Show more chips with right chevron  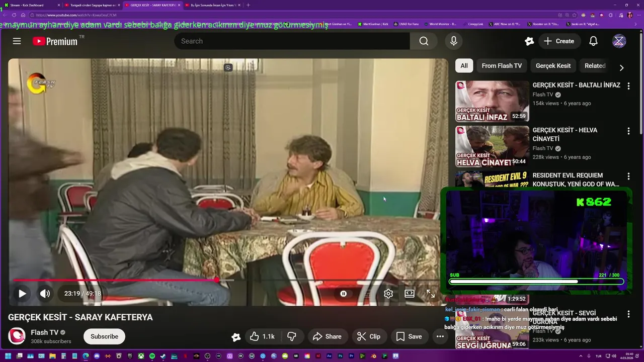tap(621, 67)
